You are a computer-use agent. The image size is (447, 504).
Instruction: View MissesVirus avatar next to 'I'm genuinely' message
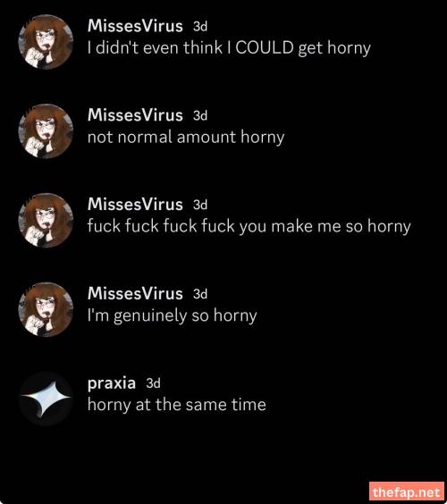point(46,309)
